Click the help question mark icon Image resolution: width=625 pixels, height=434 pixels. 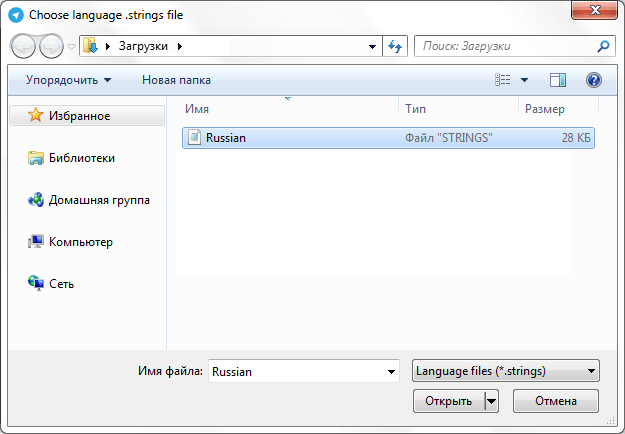tap(593, 80)
